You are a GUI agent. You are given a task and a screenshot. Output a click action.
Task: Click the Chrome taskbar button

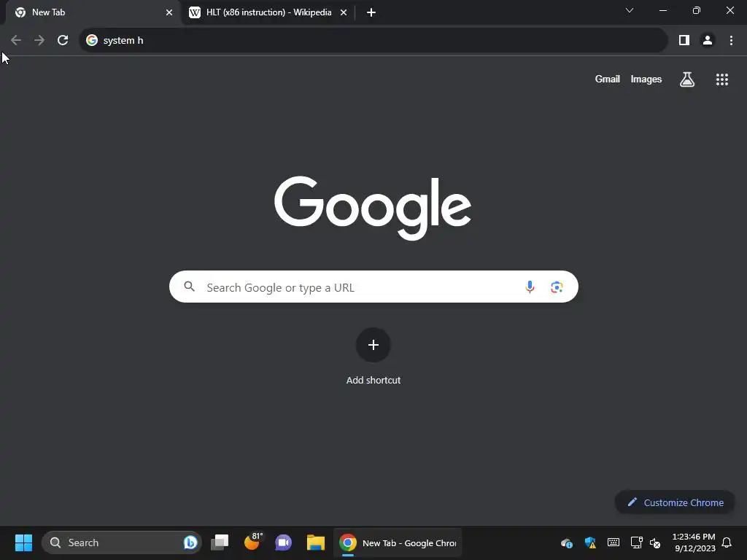[398, 542]
